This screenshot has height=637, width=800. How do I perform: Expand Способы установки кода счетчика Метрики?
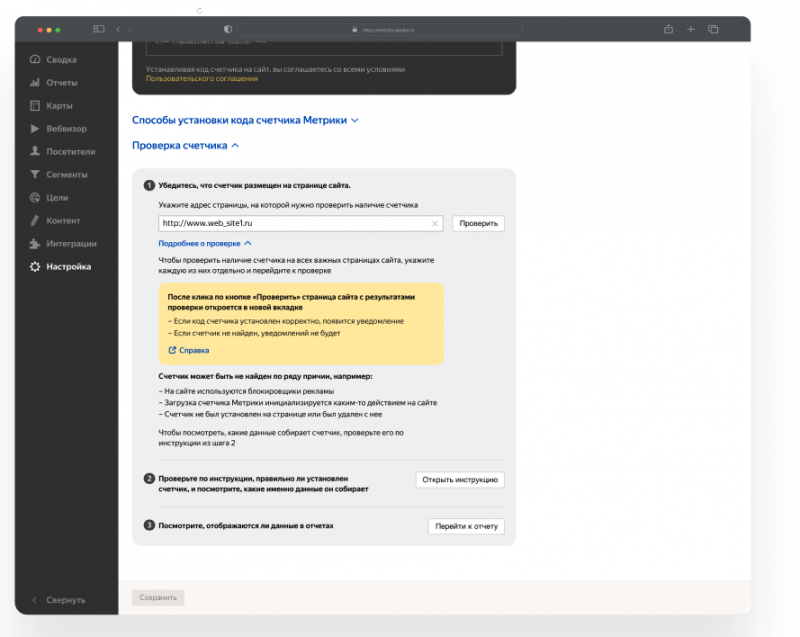[x=245, y=120]
